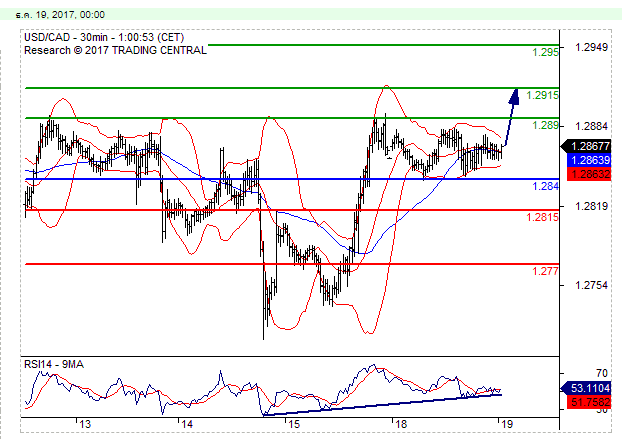Click the red RSI average tag 51.7582

[x=589, y=402]
